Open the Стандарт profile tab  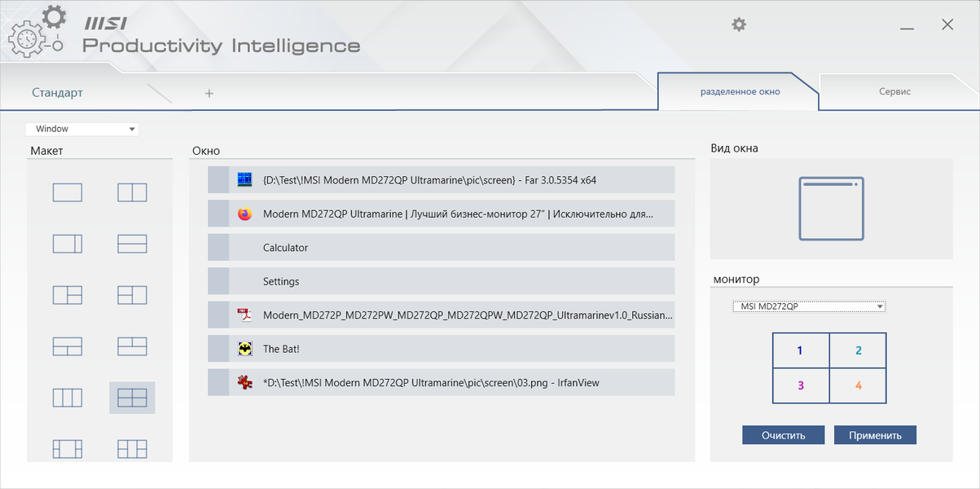point(57,93)
